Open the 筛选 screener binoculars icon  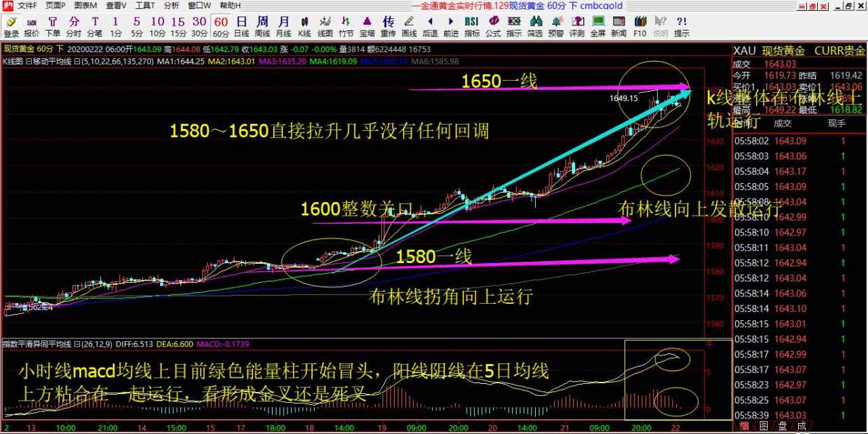(535, 26)
